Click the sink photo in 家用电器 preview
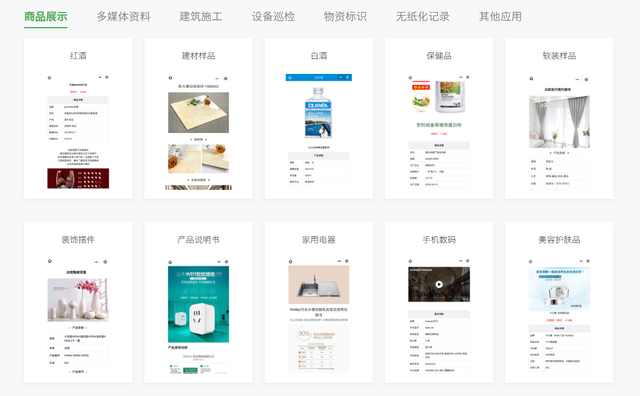This screenshot has height=396, width=640. [319, 285]
